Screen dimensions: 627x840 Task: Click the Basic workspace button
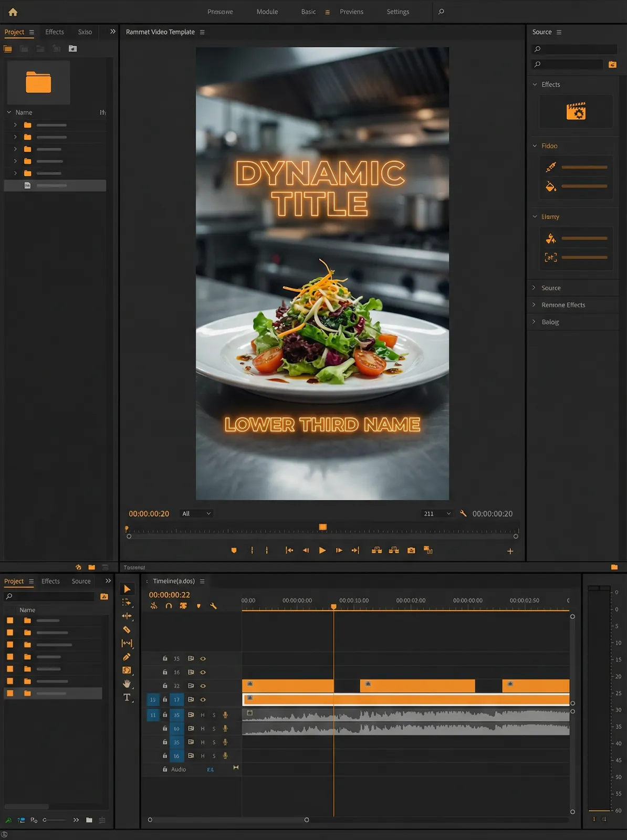pos(308,12)
